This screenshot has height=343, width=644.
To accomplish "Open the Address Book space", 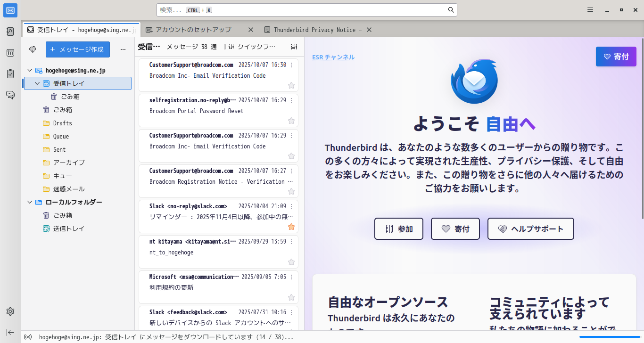I will pyautogui.click(x=10, y=32).
